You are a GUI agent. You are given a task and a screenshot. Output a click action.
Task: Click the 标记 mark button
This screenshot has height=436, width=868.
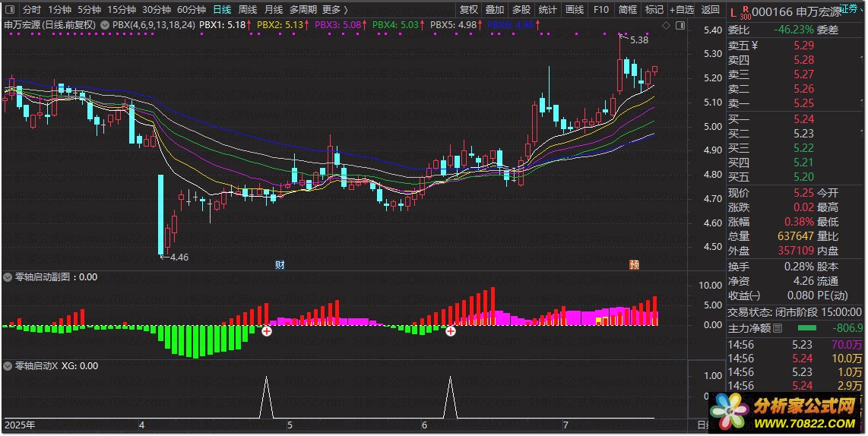tap(654, 9)
